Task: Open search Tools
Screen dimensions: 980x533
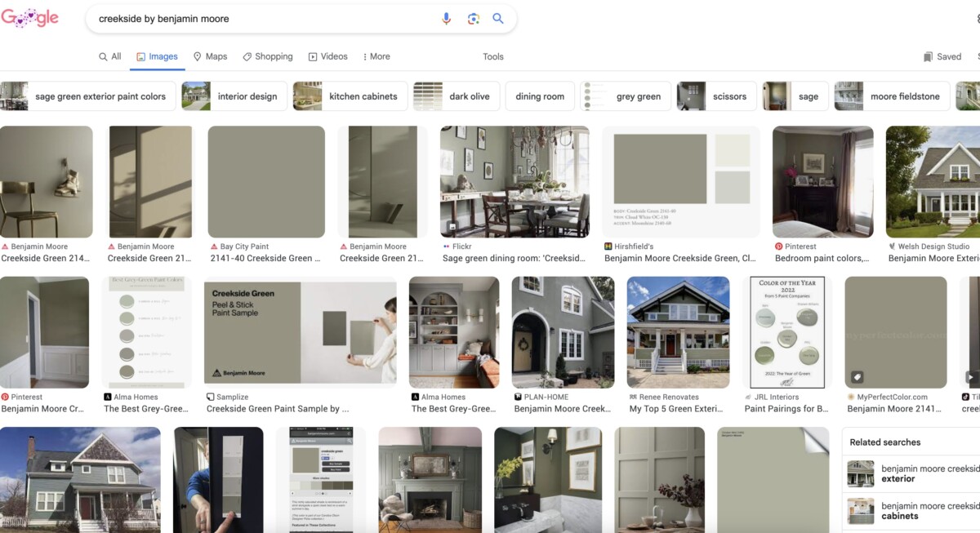Action: pos(493,56)
